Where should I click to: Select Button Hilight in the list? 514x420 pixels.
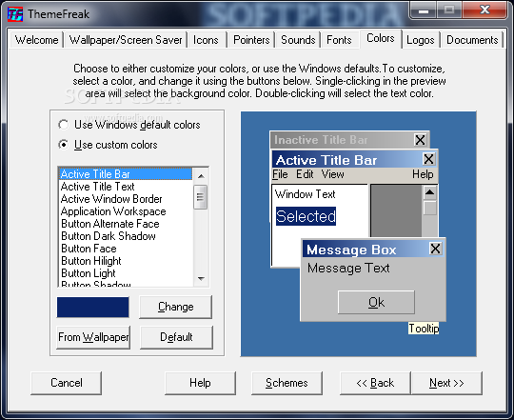(x=126, y=261)
